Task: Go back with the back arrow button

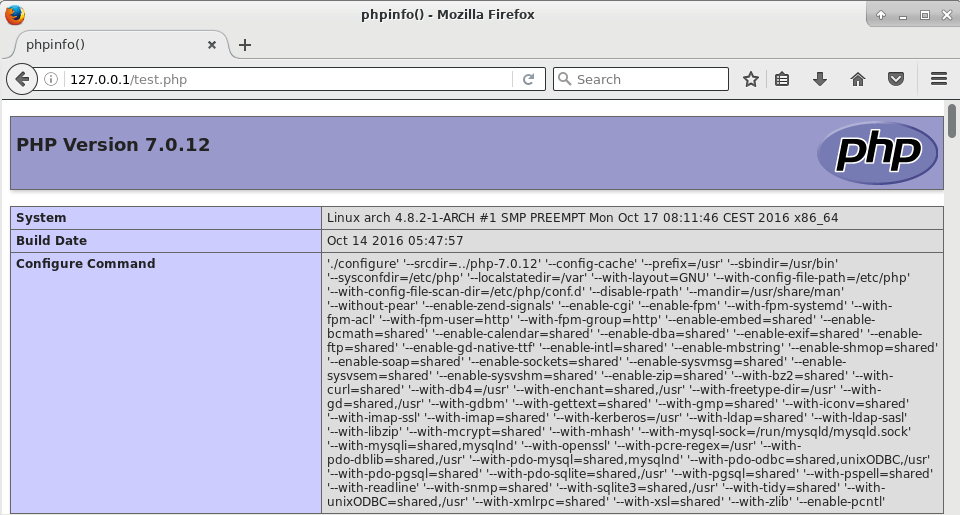Action: (21, 79)
